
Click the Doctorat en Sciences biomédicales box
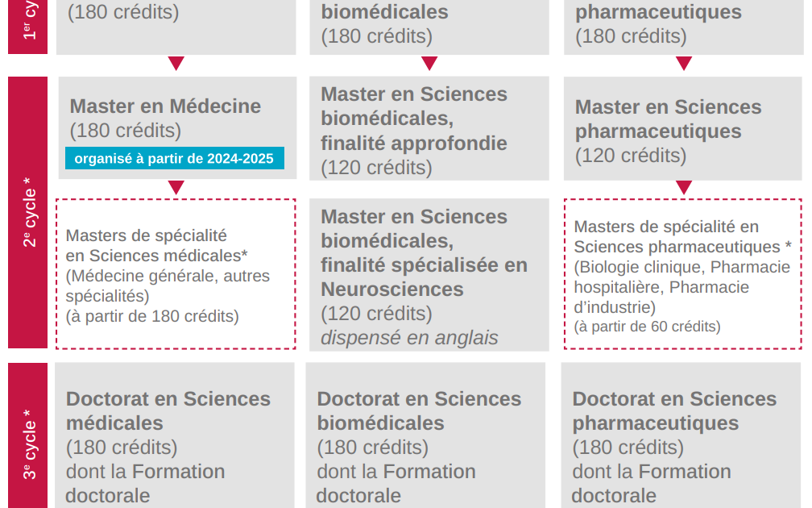tap(425, 435)
